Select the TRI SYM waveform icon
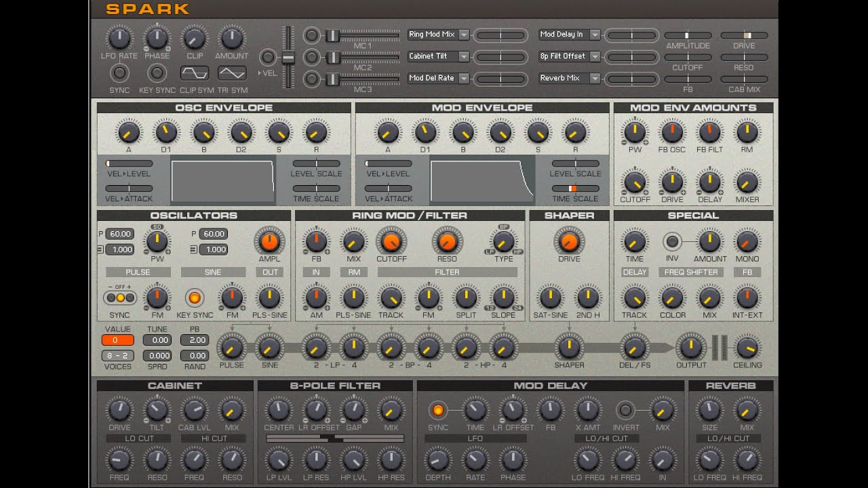This screenshot has width=868, height=488. point(232,73)
